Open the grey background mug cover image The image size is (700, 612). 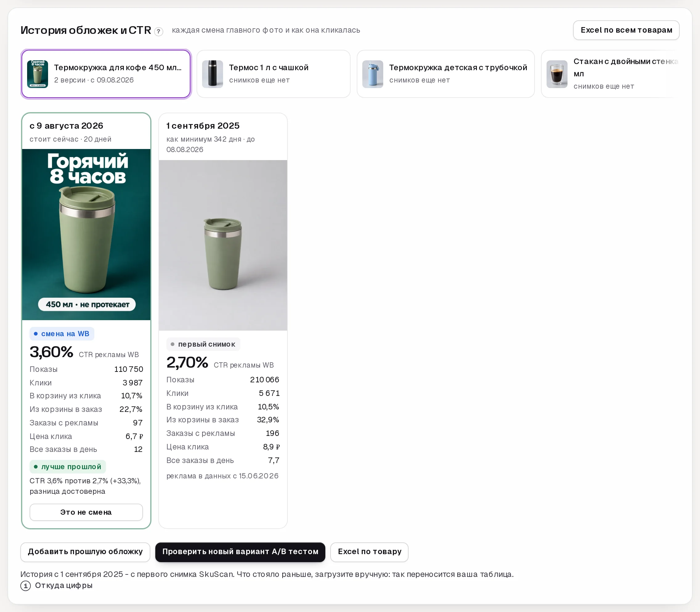[x=223, y=245]
